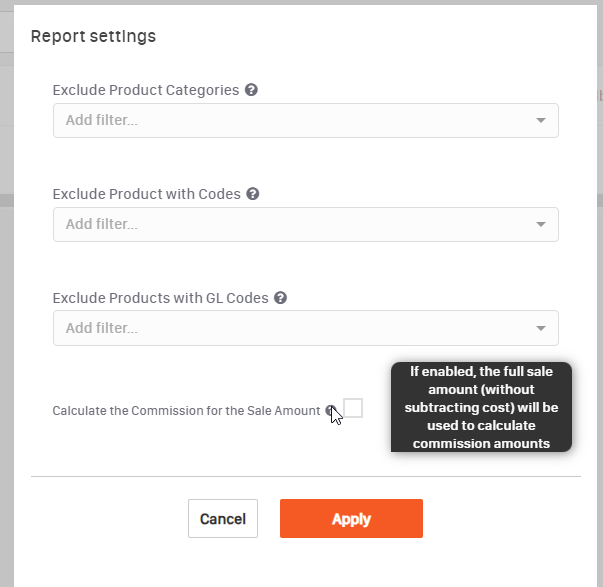
Task: Cancel the report settings dialog
Action: click(x=223, y=519)
